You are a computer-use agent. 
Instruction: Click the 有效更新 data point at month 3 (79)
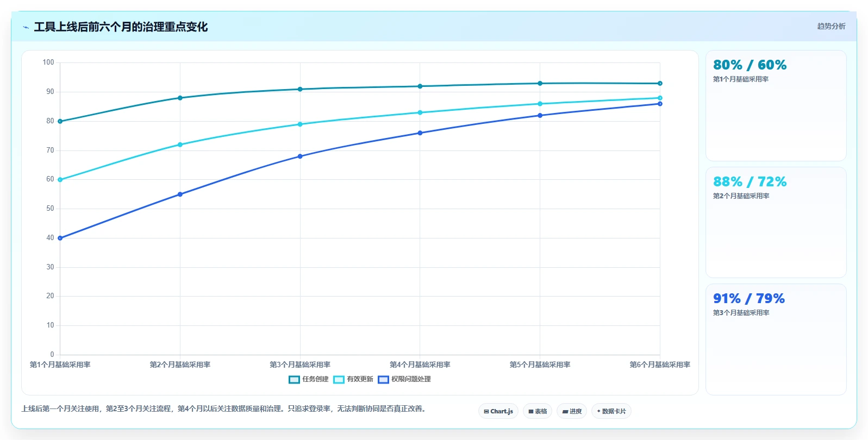(x=300, y=124)
